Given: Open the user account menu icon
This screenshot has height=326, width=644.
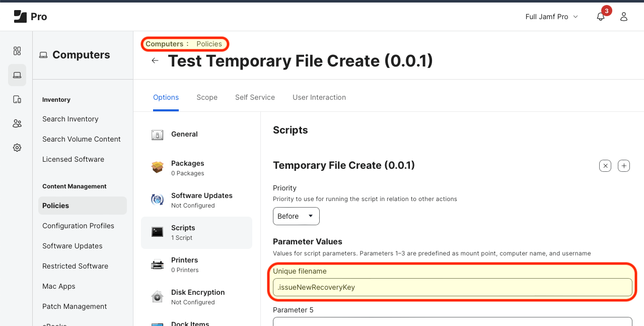Looking at the screenshot, I should coord(624,17).
